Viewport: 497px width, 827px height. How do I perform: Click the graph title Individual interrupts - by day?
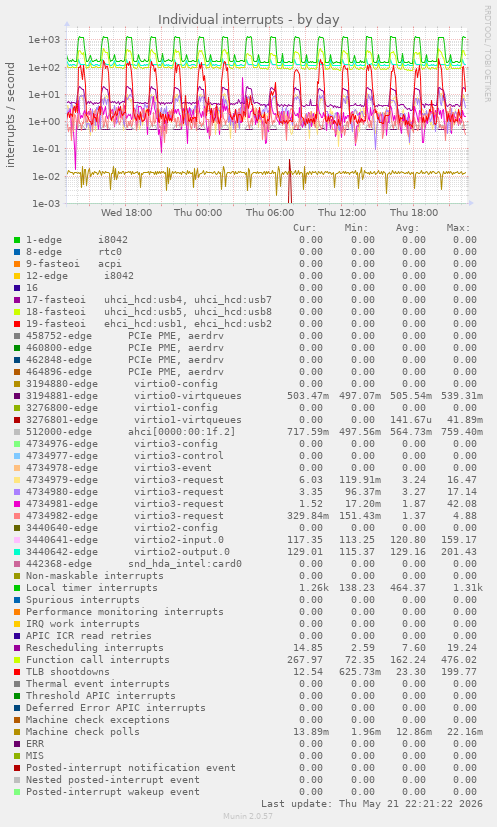[x=248, y=20]
